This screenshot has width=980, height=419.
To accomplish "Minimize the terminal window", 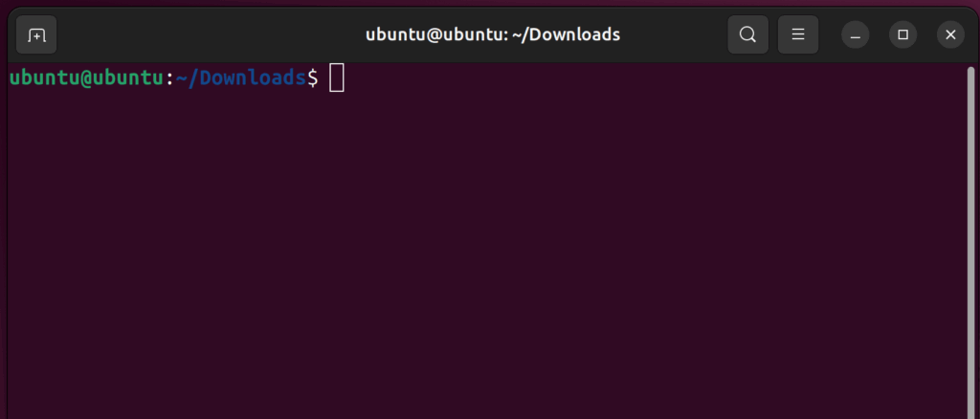I will tap(855, 35).
